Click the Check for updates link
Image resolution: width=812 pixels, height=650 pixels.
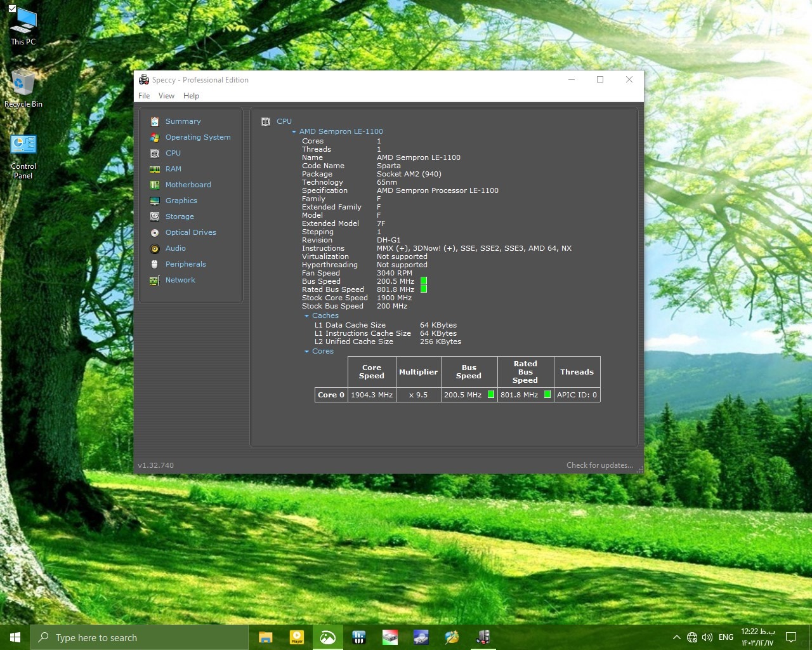599,465
